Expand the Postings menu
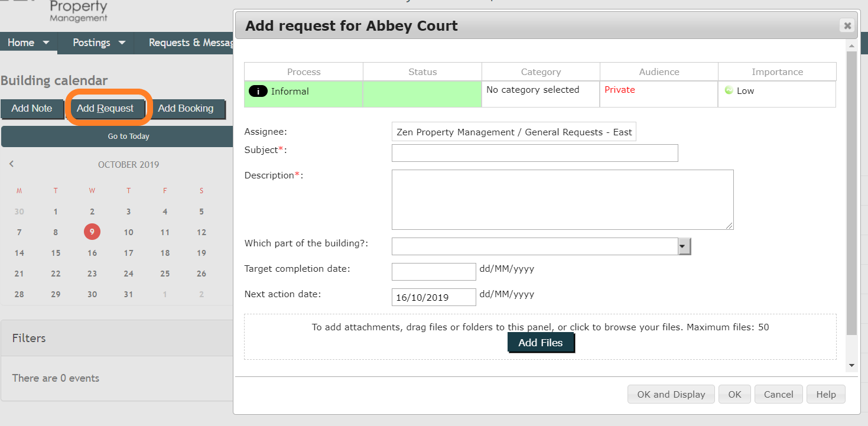The height and width of the screenshot is (426, 868). (x=99, y=43)
